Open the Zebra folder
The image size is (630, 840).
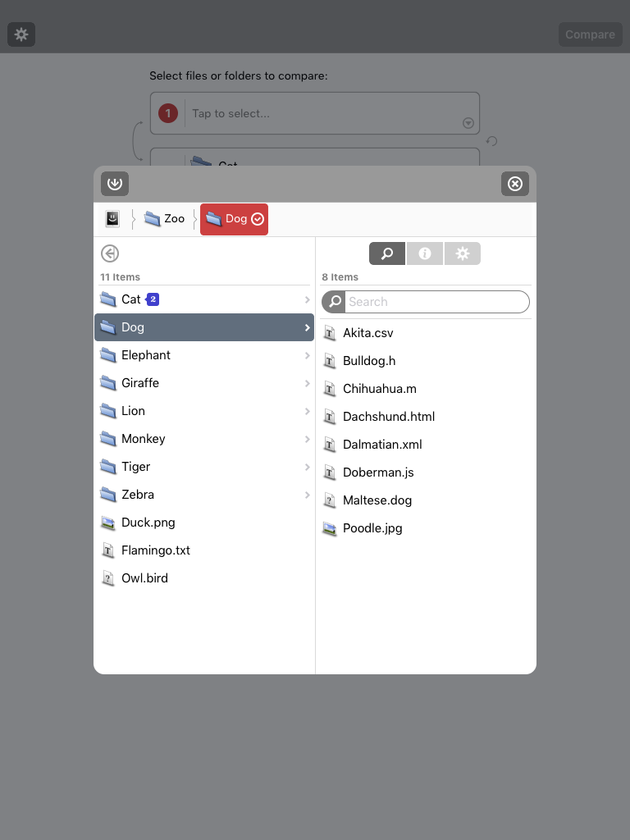tap(204, 495)
